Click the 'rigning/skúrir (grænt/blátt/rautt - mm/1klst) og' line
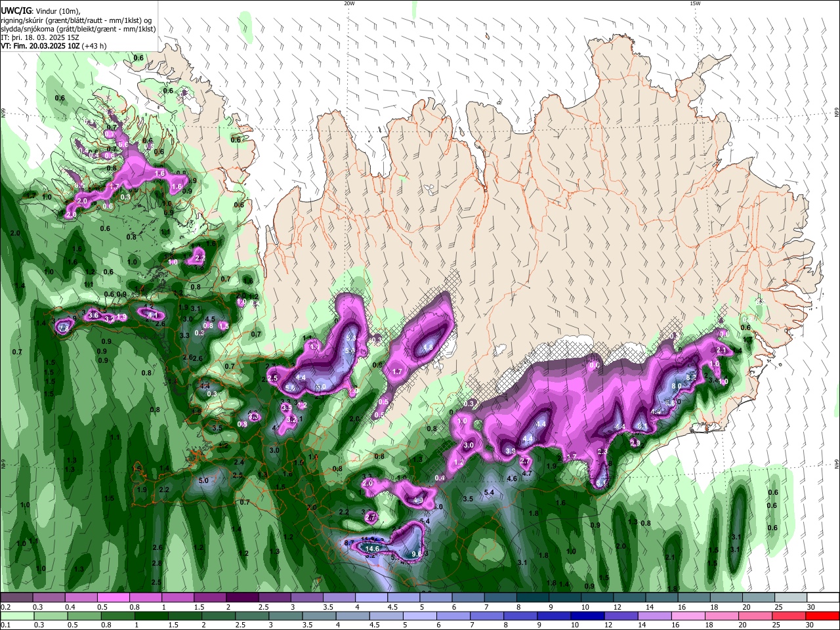 coord(76,20)
